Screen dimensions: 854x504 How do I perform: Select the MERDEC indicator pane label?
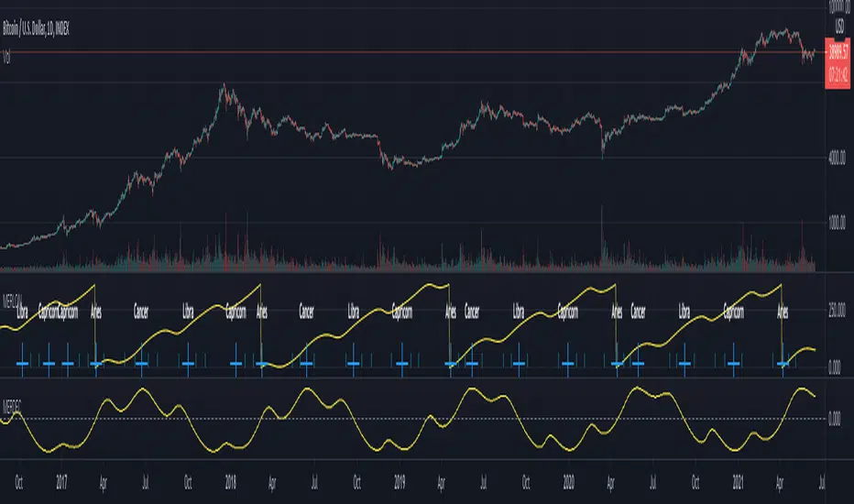coord(12,407)
